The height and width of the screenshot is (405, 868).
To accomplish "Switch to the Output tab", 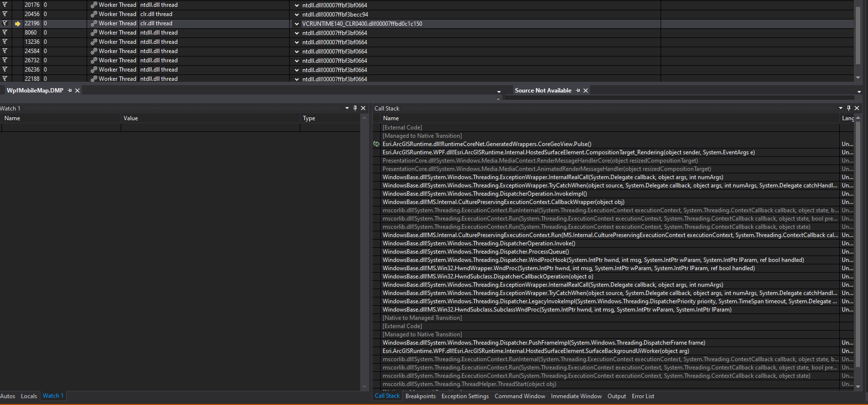I will pyautogui.click(x=617, y=396).
